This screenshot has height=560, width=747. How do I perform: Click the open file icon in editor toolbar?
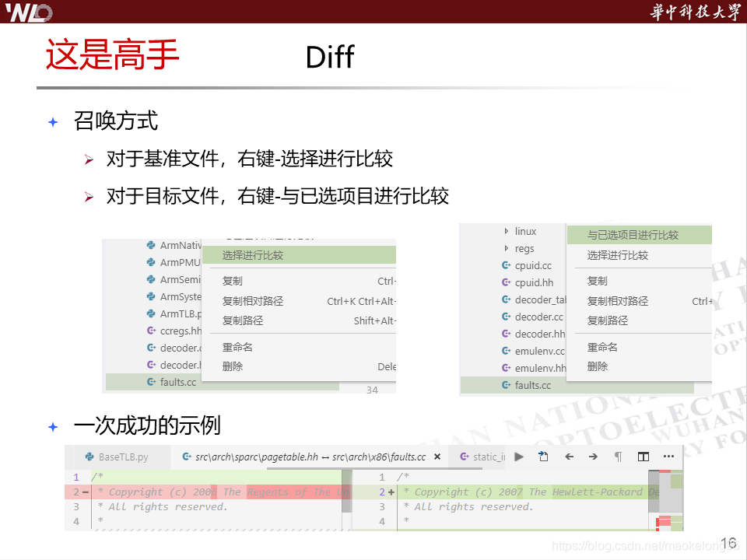543,457
